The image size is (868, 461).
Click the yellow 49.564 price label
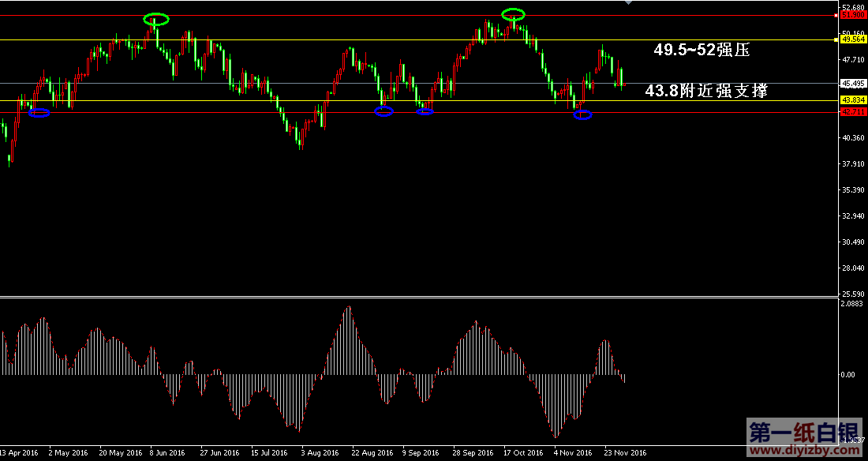[852, 39]
